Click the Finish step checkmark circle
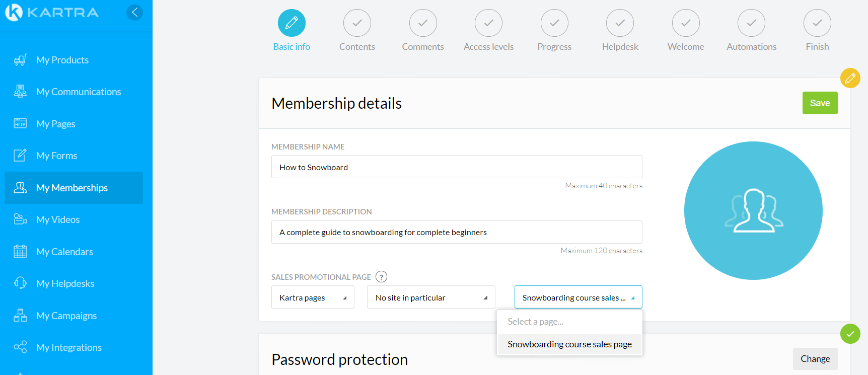This screenshot has height=375, width=868. [x=817, y=23]
